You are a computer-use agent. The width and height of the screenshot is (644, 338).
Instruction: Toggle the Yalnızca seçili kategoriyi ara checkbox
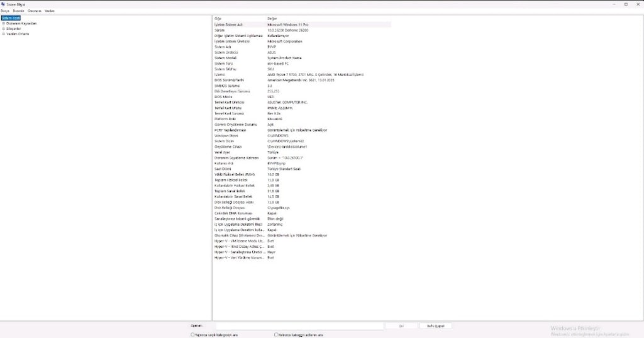tap(192, 335)
